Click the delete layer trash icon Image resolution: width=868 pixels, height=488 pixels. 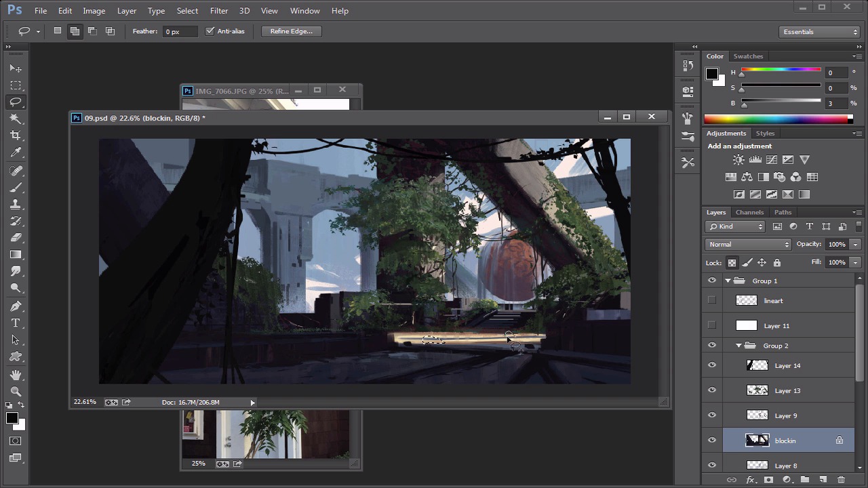[x=841, y=480]
